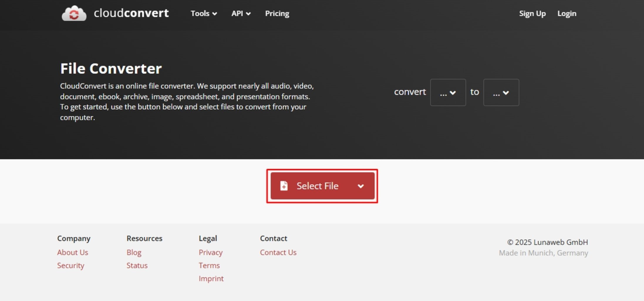The height and width of the screenshot is (301, 644).
Task: Click the cloudconvert wordmark in the header
Action: 131,13
